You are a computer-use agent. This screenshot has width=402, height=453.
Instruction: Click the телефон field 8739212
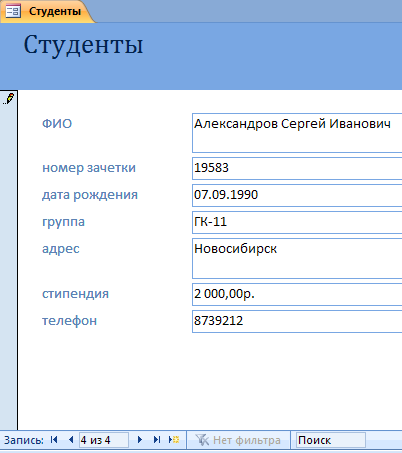coord(297,321)
